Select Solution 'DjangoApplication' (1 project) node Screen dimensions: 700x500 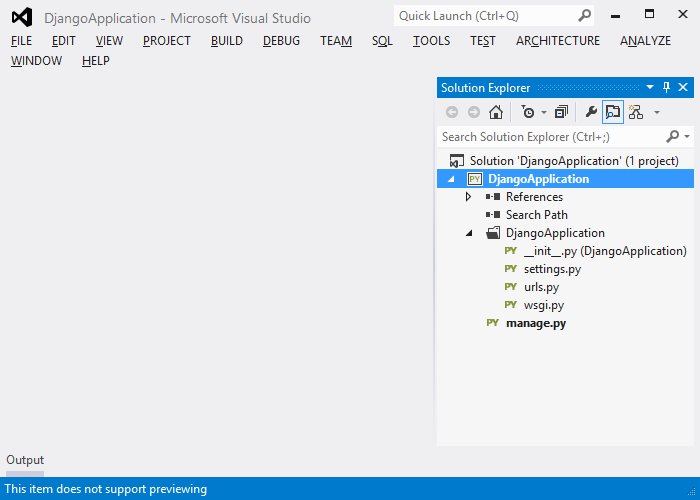coord(574,161)
